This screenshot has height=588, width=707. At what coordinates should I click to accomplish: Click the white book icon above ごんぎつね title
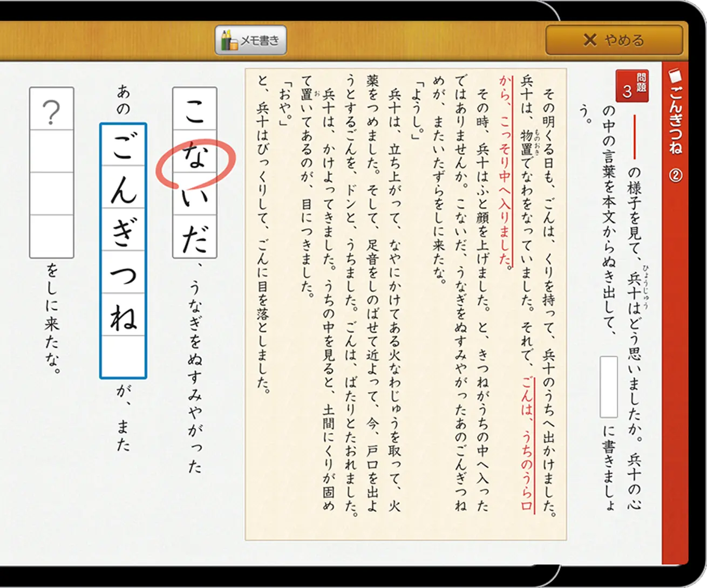click(675, 75)
